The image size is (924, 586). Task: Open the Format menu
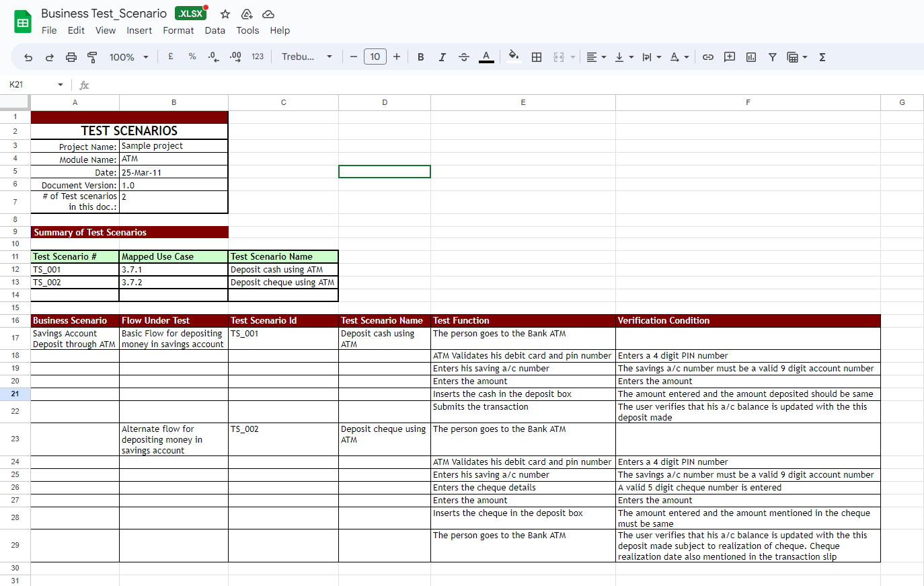[178, 30]
